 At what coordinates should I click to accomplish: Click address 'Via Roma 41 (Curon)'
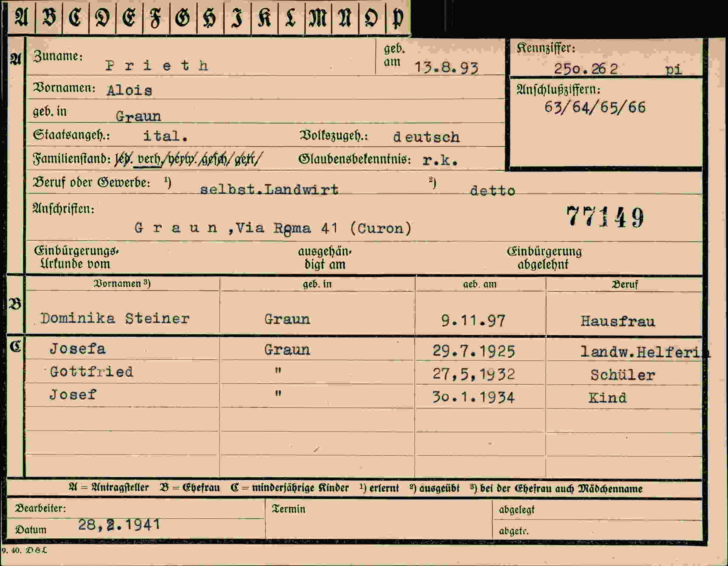point(324,229)
